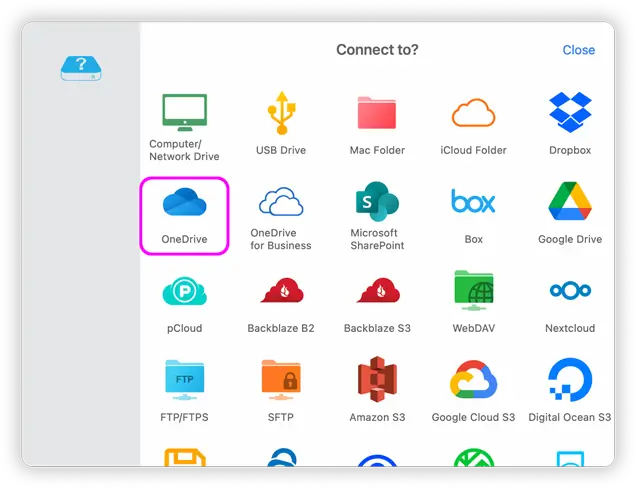
Task: Select the Dropbox icon
Action: tap(570, 114)
